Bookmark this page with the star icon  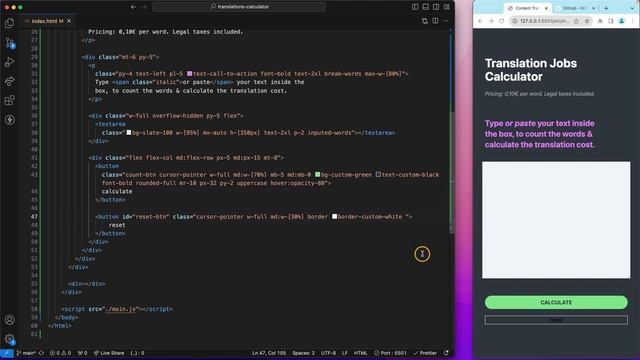587,21
